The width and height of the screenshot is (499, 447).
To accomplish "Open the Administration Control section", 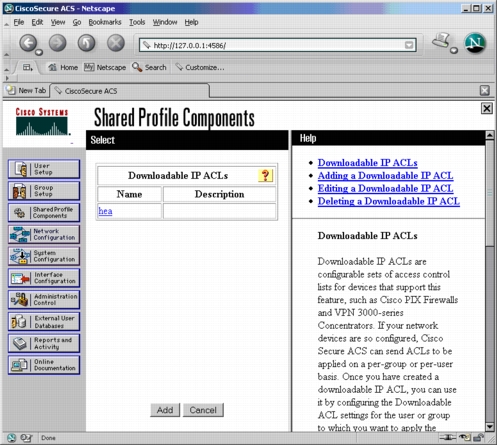I will coord(44,300).
